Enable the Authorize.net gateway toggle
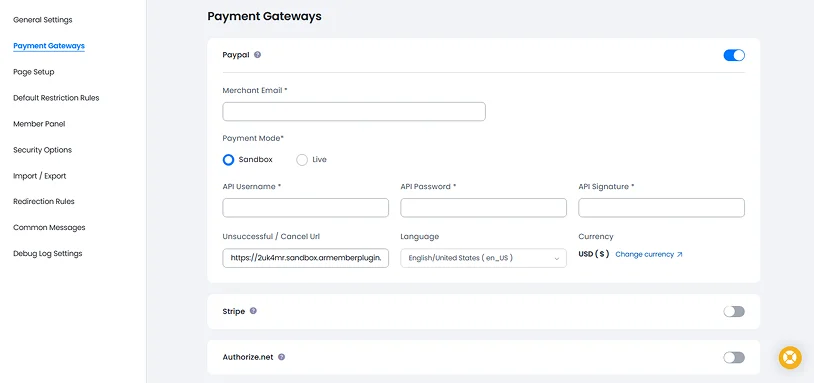Screen dimensions: 814x383 pos(734,358)
